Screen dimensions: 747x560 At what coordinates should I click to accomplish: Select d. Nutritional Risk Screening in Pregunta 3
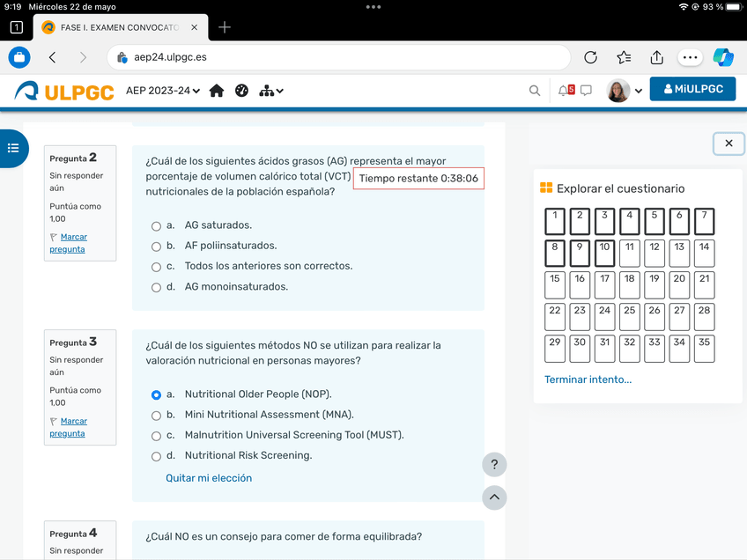[x=156, y=456]
